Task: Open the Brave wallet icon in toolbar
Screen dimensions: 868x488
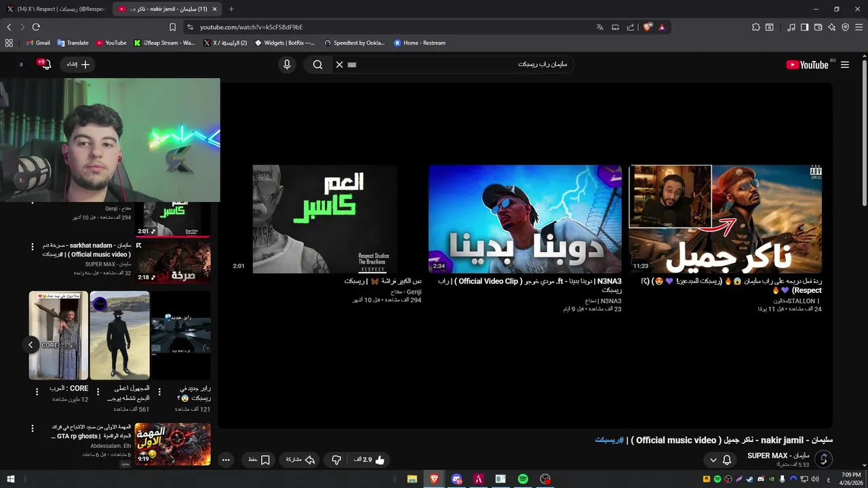Action: (818, 27)
